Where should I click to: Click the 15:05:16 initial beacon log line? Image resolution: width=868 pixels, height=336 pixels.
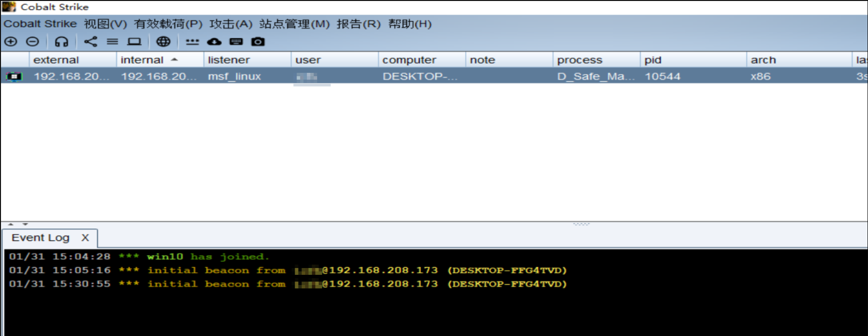(x=288, y=270)
